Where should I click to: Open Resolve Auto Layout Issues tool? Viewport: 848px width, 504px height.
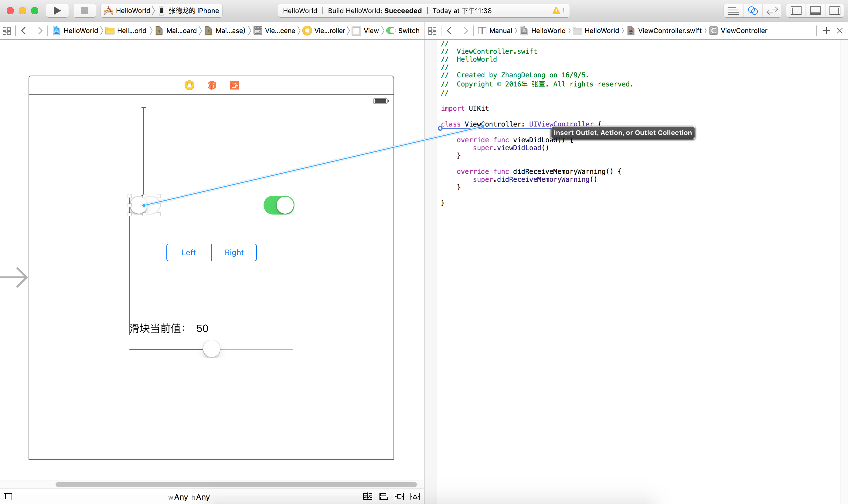(x=415, y=496)
